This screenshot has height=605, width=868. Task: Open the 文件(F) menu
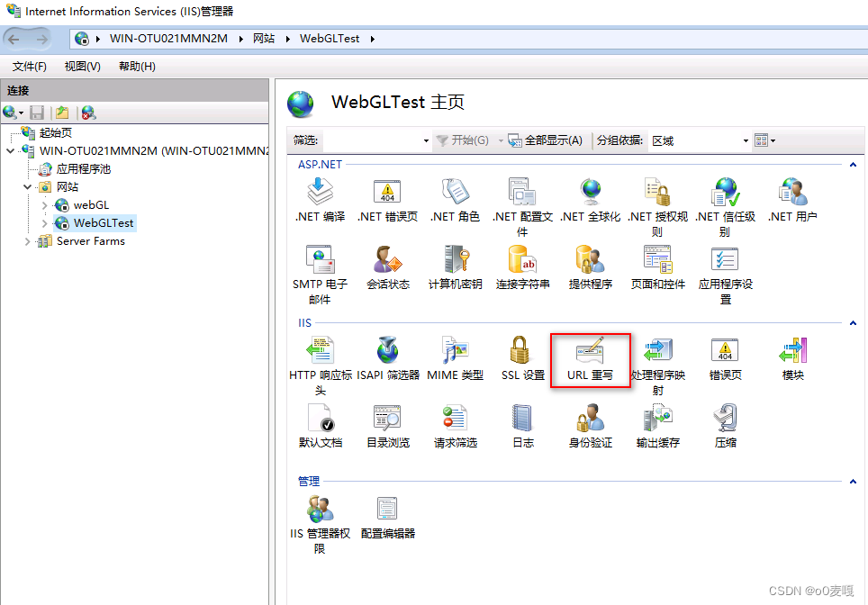coord(30,67)
